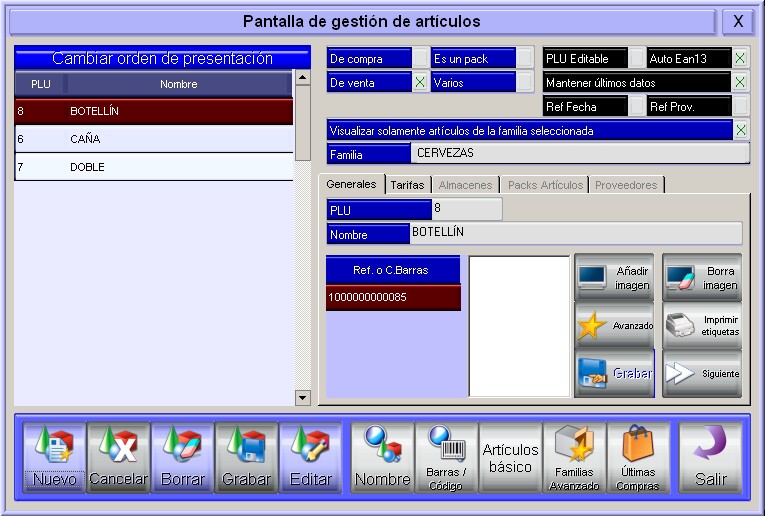Image resolution: width=765 pixels, height=516 pixels.
Task: Click Imprimir etiquetas printer icon
Action: click(702, 326)
